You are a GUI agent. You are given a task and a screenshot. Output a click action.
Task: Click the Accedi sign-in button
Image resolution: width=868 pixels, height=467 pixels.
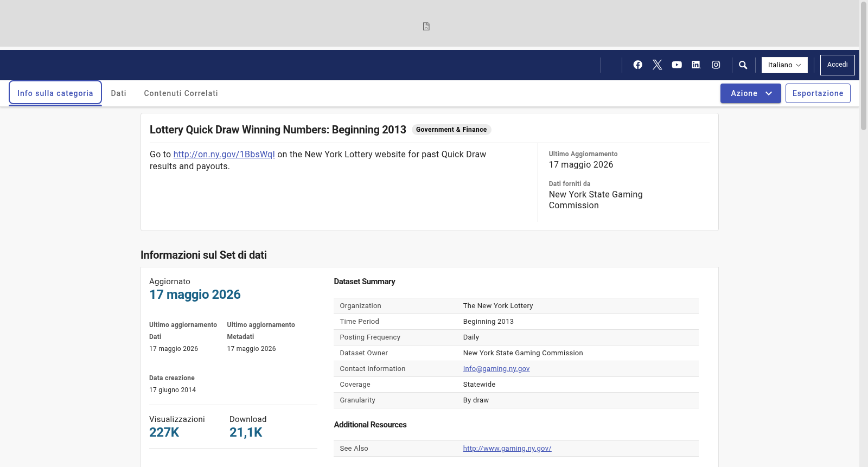coord(838,65)
